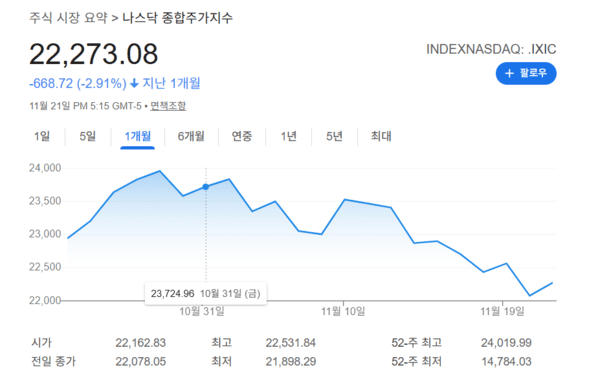The width and height of the screenshot is (600, 383).
Task: Click the 나스닥 종합주가지수 title
Action: [178, 18]
